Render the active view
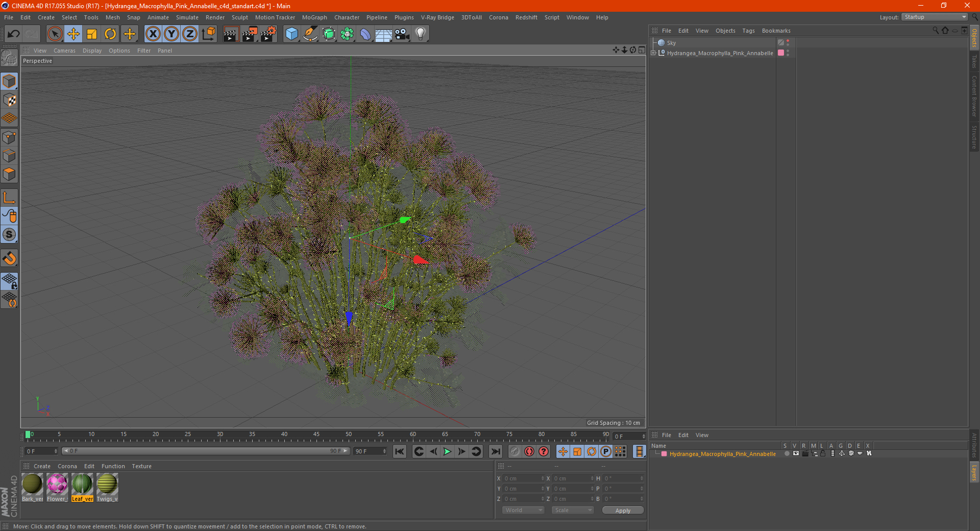 231,34
